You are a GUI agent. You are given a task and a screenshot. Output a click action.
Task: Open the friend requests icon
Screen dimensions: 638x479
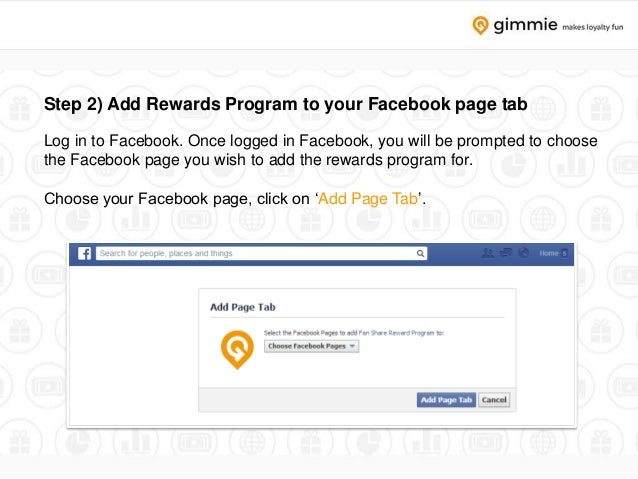pyautogui.click(x=488, y=253)
